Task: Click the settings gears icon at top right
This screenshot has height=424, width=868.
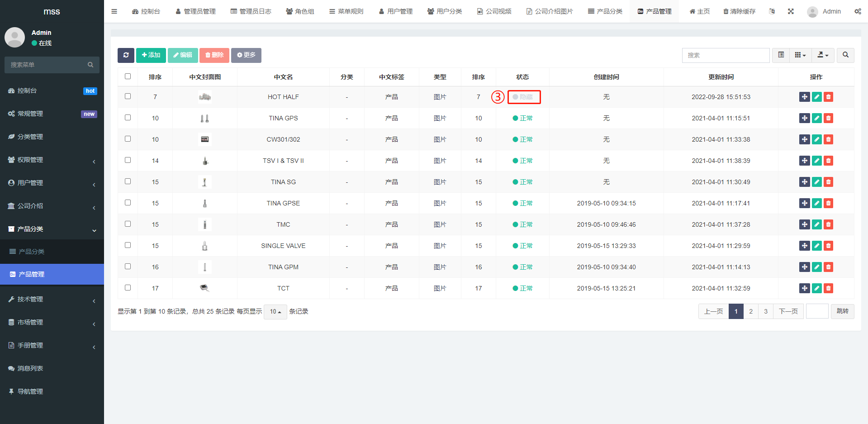Action: [858, 11]
